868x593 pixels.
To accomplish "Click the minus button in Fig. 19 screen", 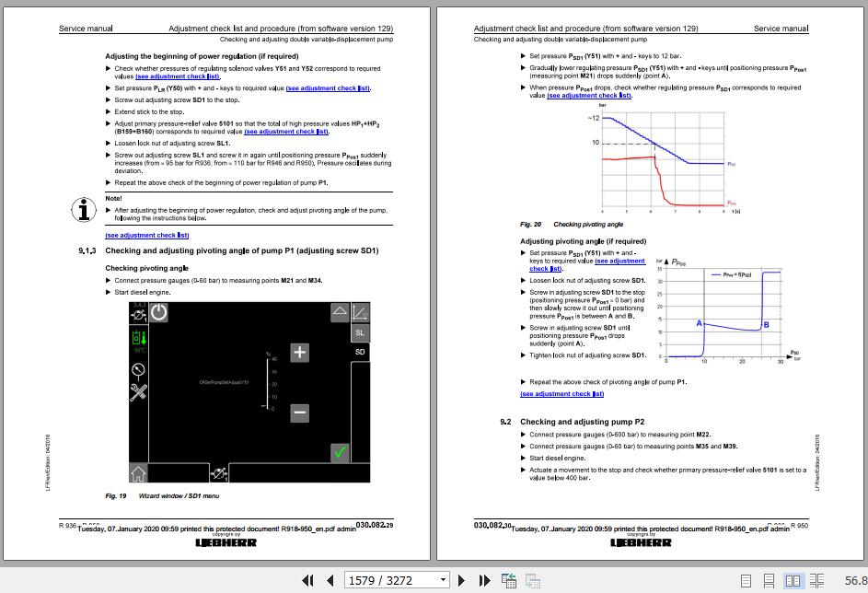I will (299, 413).
